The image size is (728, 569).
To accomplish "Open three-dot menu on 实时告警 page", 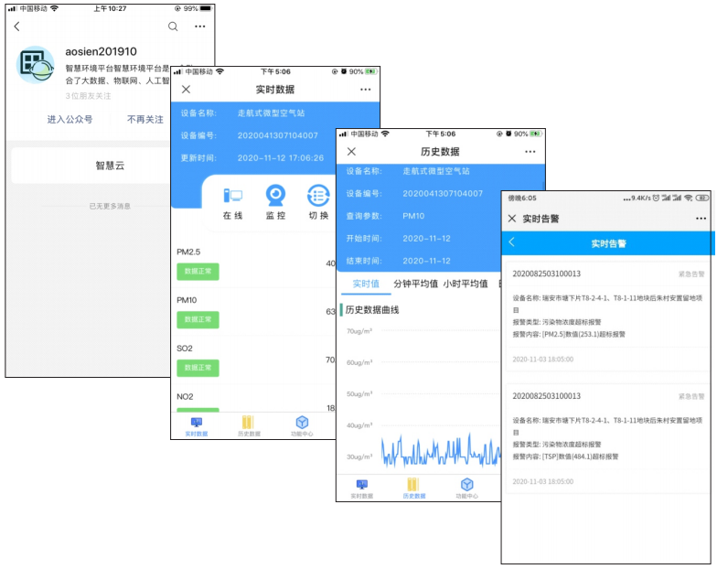I will 701,219.
